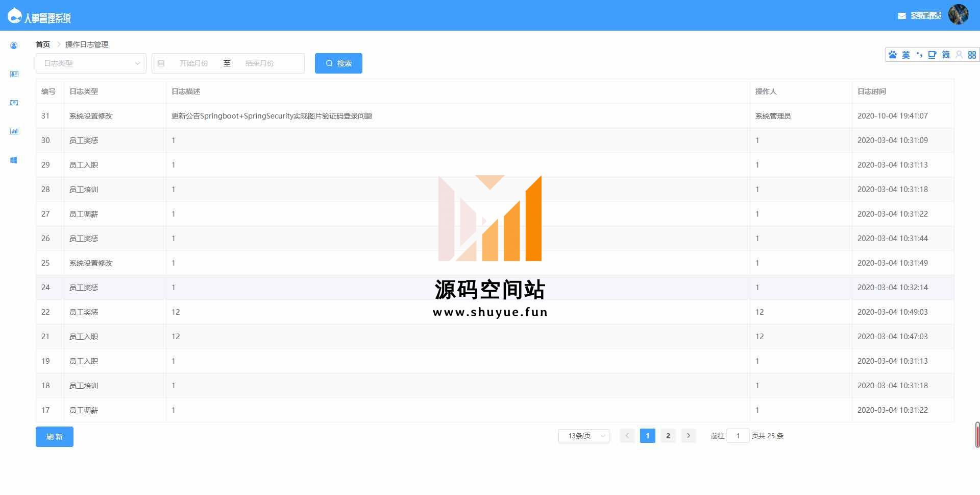Click the previous page arrow
The image size is (980, 495).
tap(627, 436)
